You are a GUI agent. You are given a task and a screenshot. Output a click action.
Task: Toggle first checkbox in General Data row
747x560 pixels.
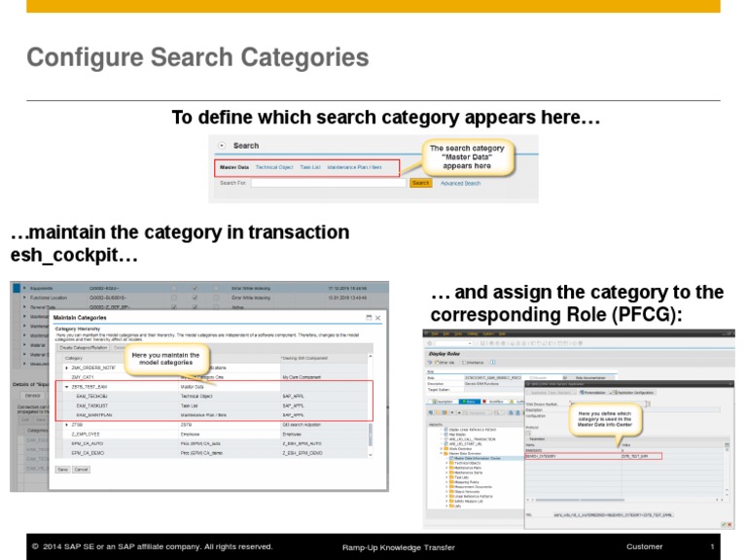click(x=174, y=307)
